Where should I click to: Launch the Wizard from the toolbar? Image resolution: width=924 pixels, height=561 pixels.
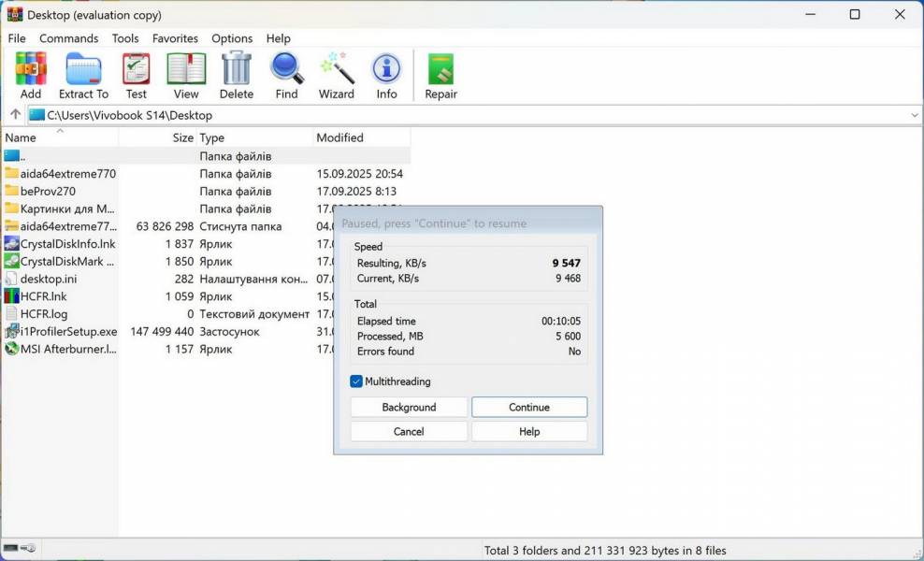coord(336,75)
